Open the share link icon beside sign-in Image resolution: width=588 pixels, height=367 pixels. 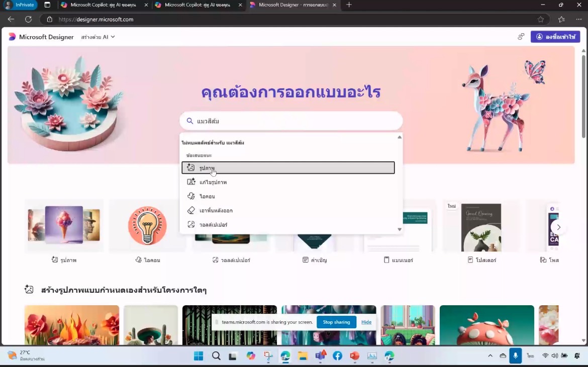pos(521,37)
